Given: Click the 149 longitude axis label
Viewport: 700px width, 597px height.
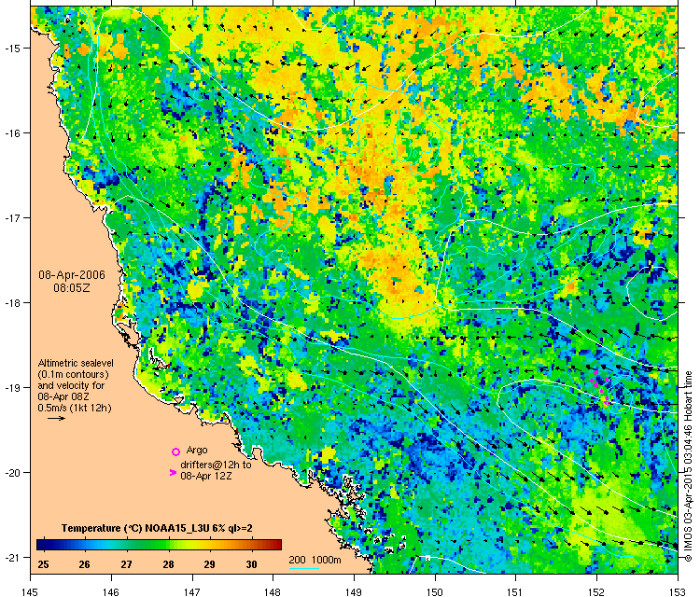Looking at the screenshot, I should (354, 592).
